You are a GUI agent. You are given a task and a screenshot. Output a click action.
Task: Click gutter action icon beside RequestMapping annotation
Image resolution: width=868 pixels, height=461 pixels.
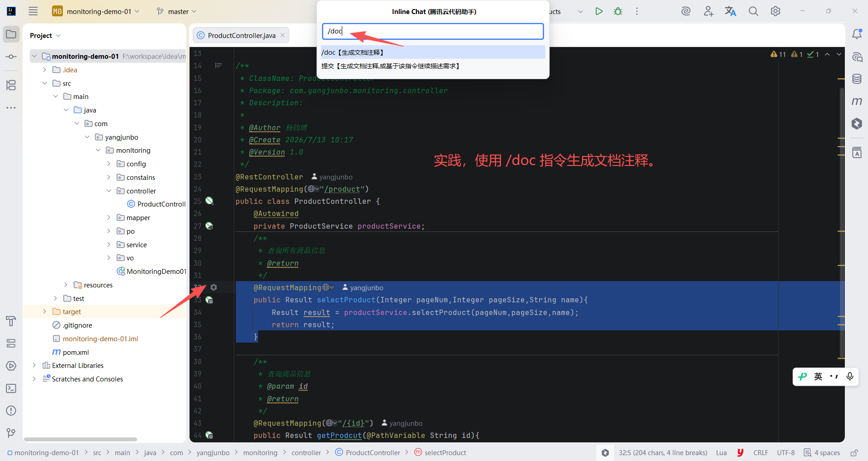coord(214,287)
